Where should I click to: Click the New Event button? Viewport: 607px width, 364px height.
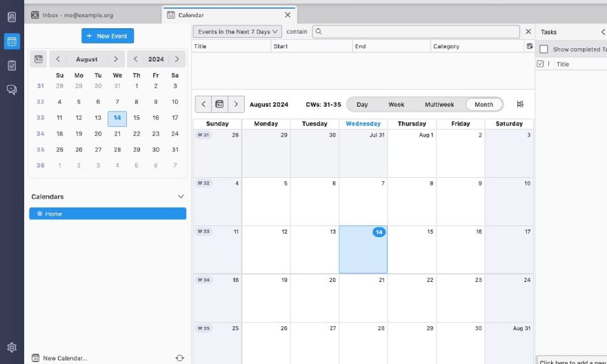click(x=108, y=35)
